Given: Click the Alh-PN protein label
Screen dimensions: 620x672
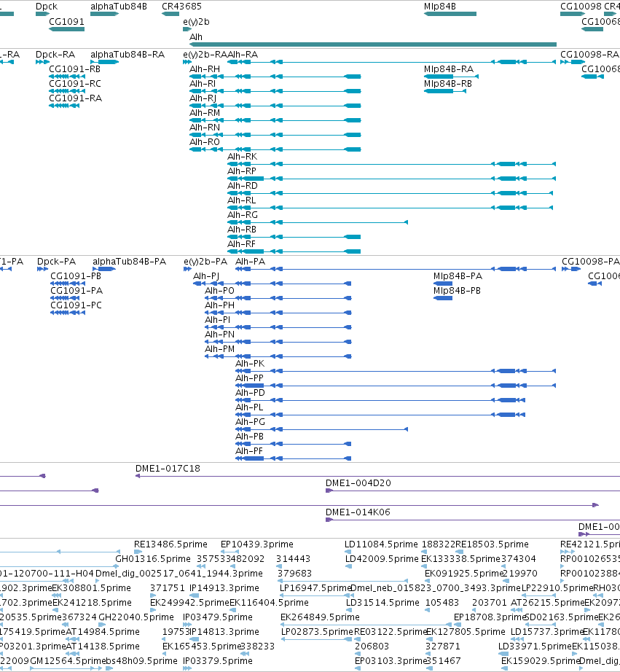Looking at the screenshot, I should [x=219, y=335].
